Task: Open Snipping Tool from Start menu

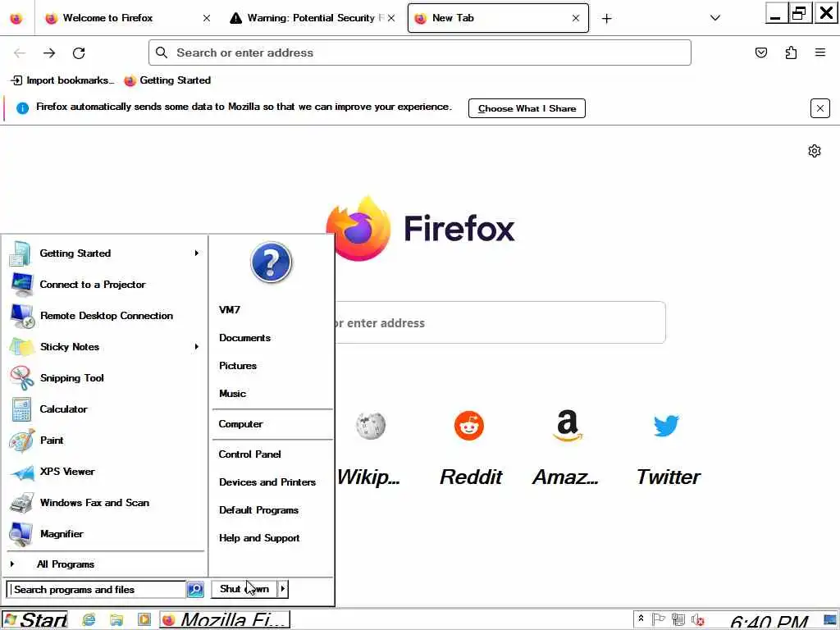Action: (x=105, y=378)
